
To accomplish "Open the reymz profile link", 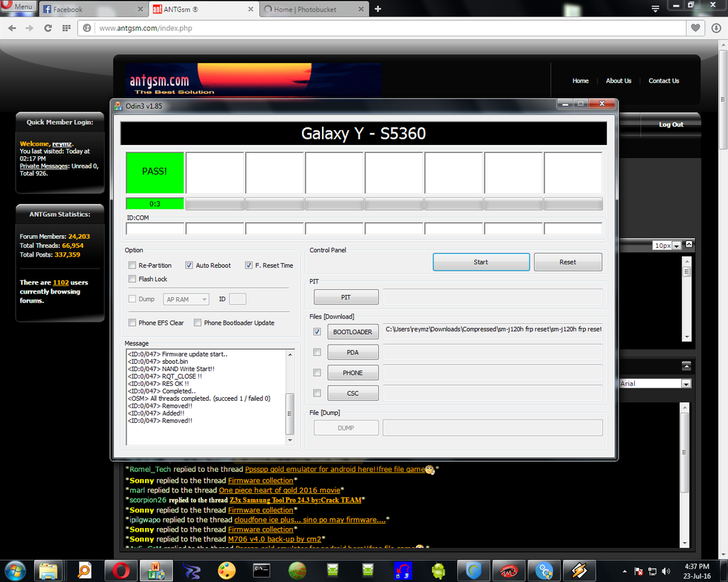I will pos(62,144).
